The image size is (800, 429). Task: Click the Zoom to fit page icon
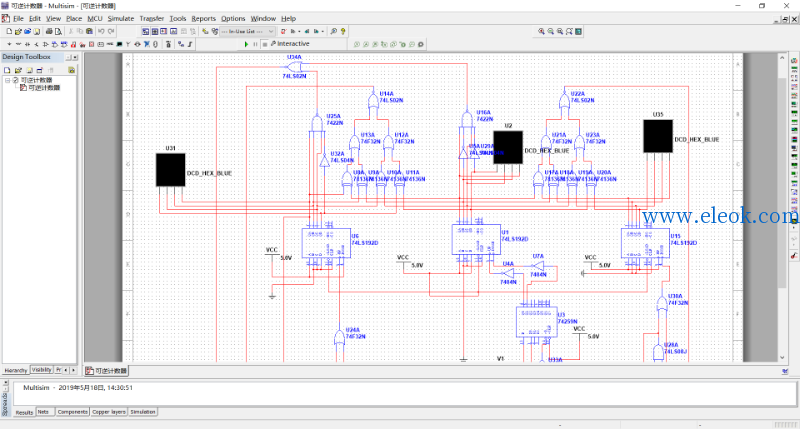click(569, 31)
